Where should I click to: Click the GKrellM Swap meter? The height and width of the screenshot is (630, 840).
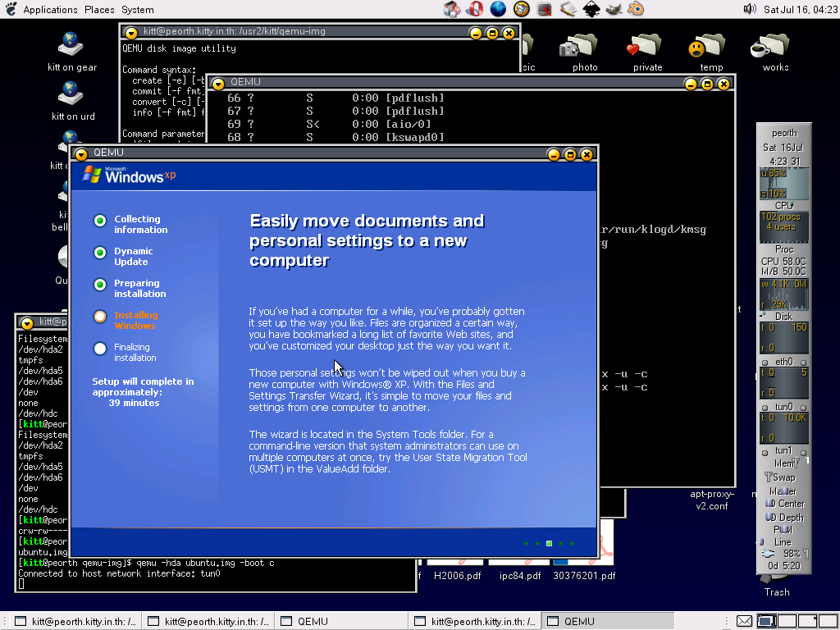coord(784,477)
